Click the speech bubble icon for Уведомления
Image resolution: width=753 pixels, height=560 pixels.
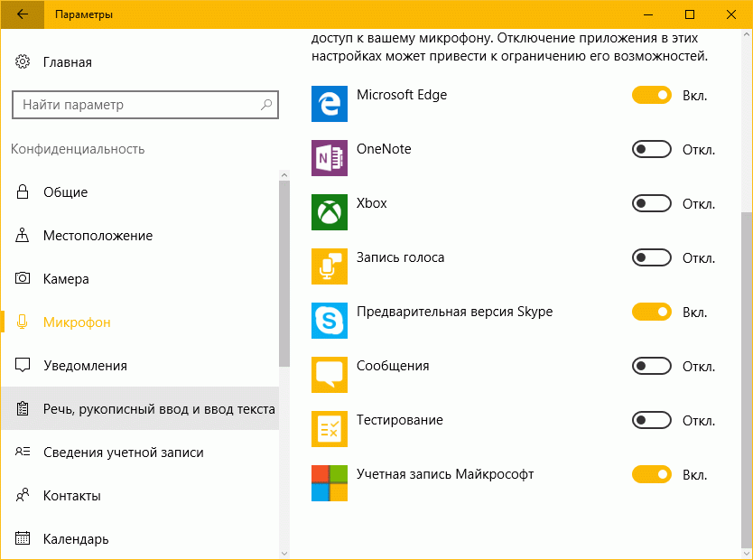[22, 365]
